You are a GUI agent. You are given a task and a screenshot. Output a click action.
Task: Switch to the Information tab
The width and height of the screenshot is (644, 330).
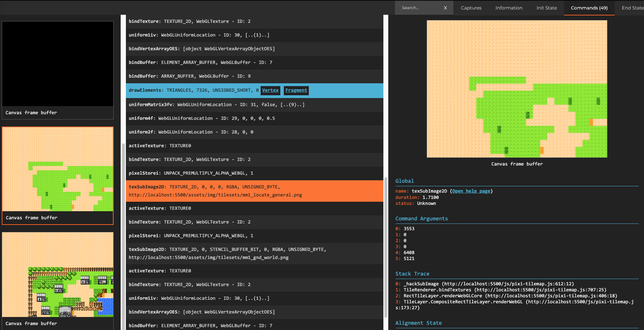coord(509,8)
